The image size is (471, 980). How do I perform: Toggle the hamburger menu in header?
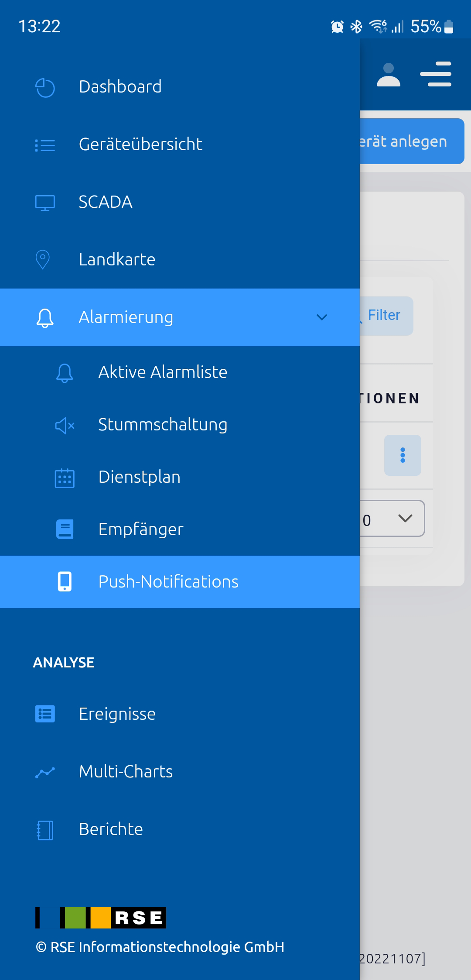click(x=436, y=74)
